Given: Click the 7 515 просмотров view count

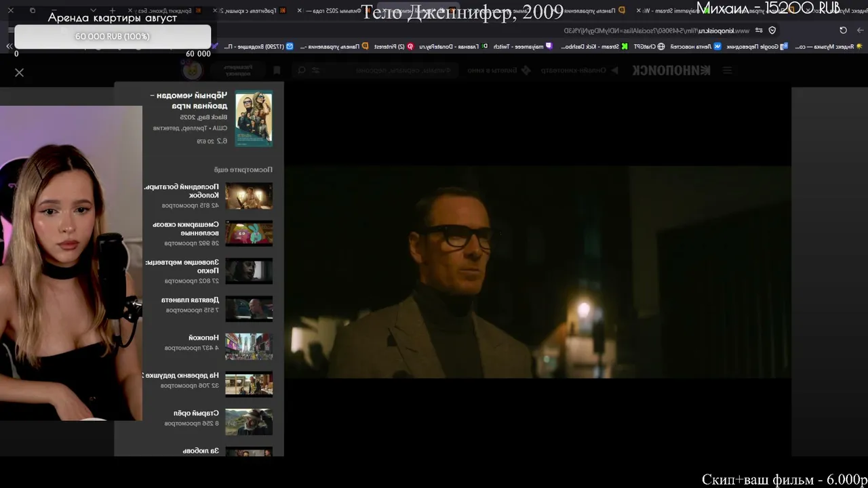Looking at the screenshot, I should [x=193, y=310].
